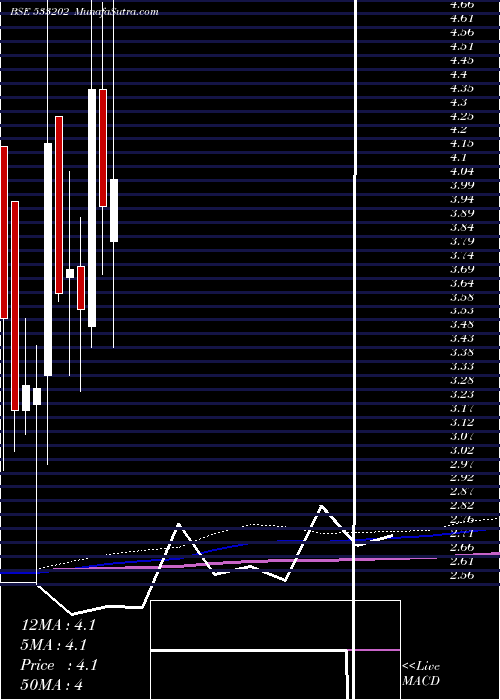The image size is (500, 700).
Task: Select the Price : 4.1 readout
Action: click(x=59, y=665)
